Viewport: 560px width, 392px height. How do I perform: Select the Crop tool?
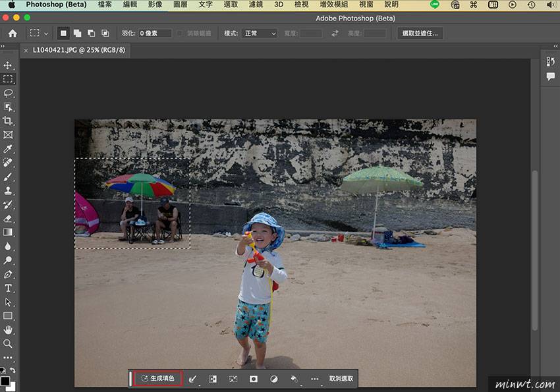[x=9, y=121]
